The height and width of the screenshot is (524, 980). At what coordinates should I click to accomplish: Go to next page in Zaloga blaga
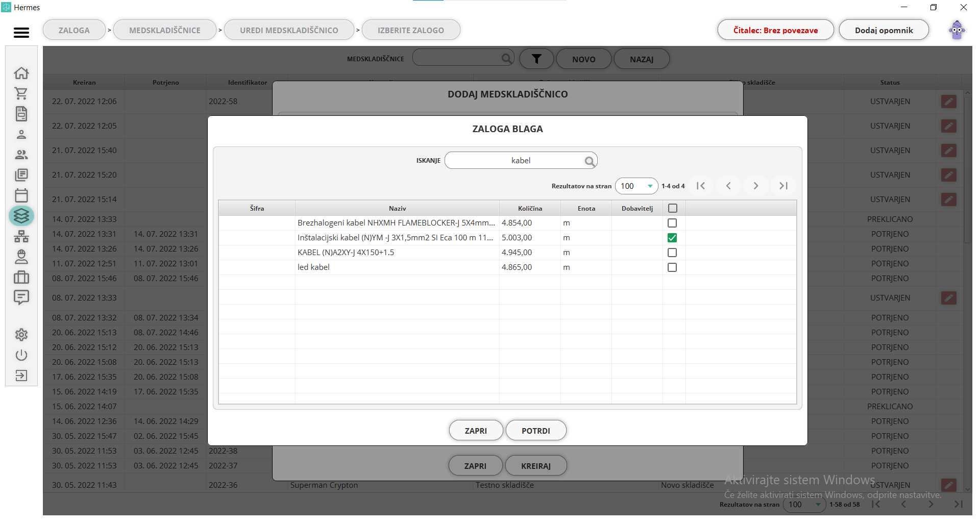[756, 186]
